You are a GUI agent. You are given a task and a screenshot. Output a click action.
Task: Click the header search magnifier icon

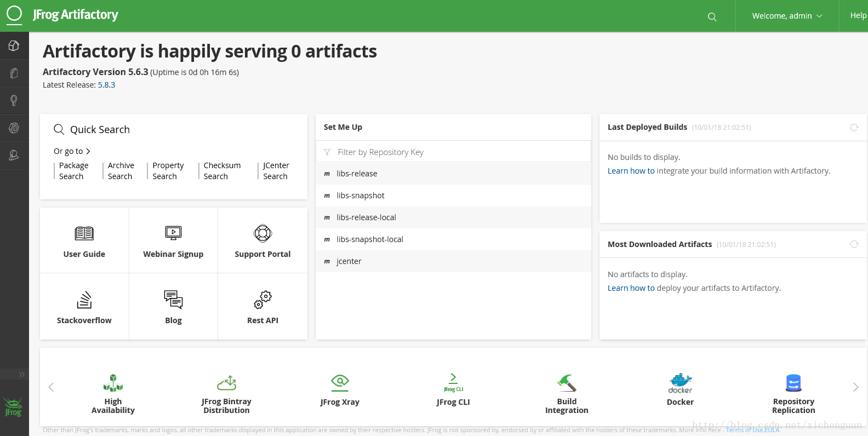click(712, 16)
